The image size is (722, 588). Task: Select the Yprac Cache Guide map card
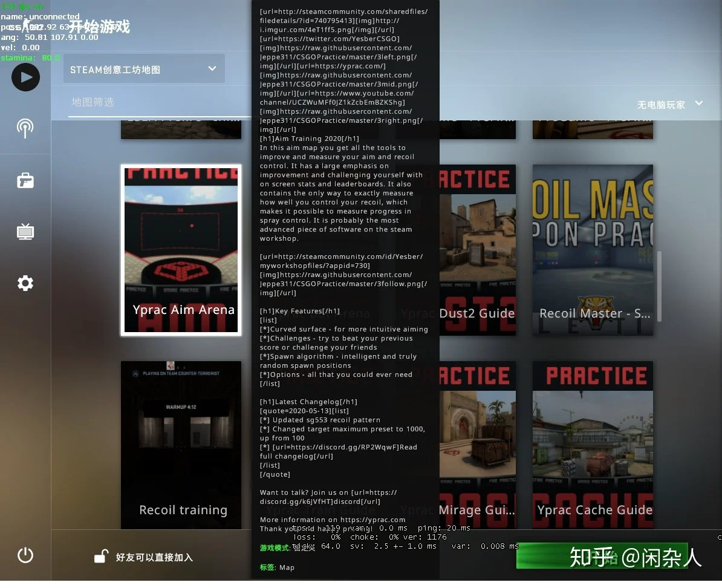click(x=593, y=445)
